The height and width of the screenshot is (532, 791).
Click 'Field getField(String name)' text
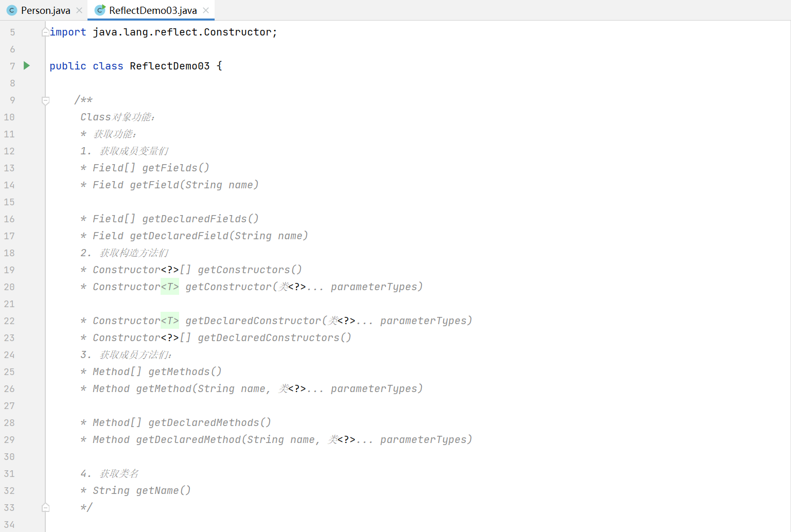click(x=175, y=185)
